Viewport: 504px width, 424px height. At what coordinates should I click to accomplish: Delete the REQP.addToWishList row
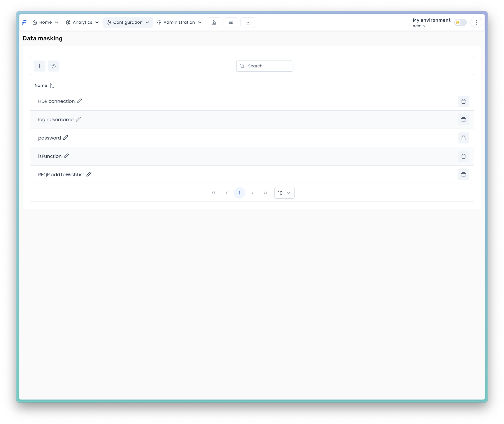(x=463, y=174)
